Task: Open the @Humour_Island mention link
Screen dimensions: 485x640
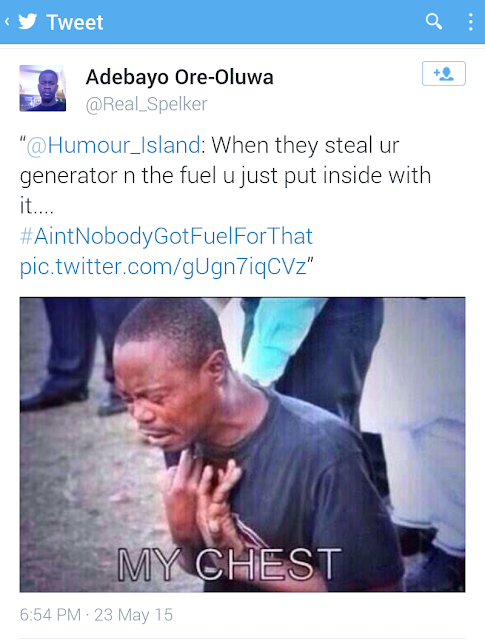Action: [113, 145]
